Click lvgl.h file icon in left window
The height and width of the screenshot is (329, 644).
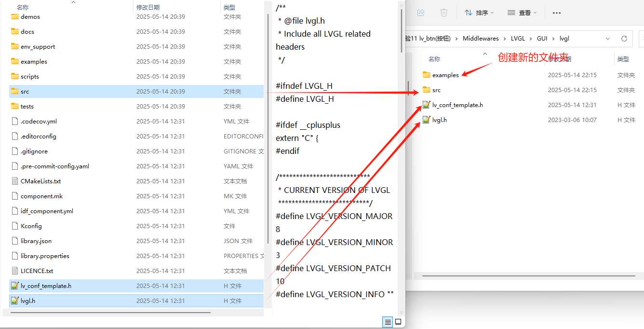tap(14, 301)
